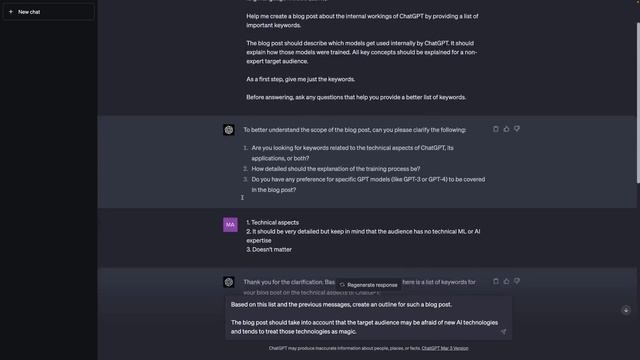Click the user reply starting with Technical aspects
Viewport: 640px width, 360px height.
point(363,236)
